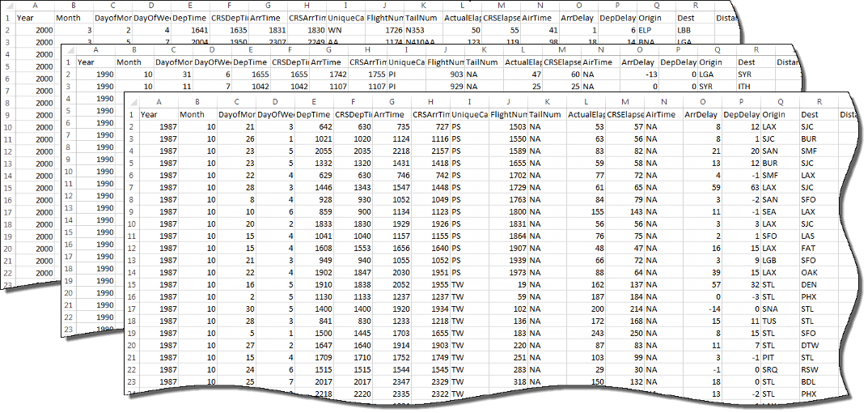Click the LAS destination cell

[x=819, y=236]
